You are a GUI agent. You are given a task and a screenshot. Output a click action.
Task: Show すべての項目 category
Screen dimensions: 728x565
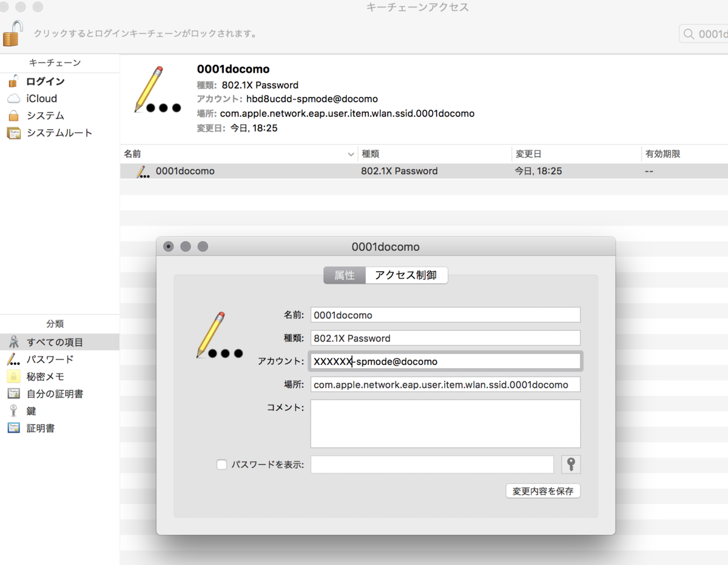59,342
